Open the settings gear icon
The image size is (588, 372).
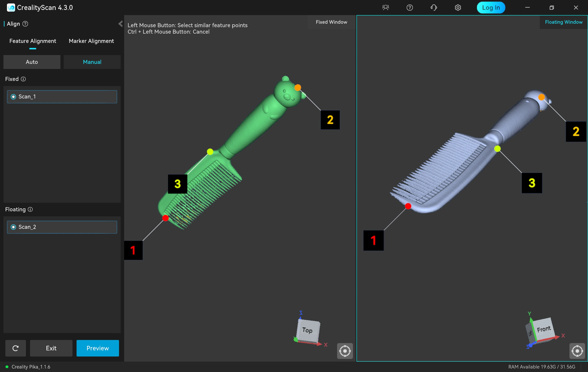click(x=458, y=8)
